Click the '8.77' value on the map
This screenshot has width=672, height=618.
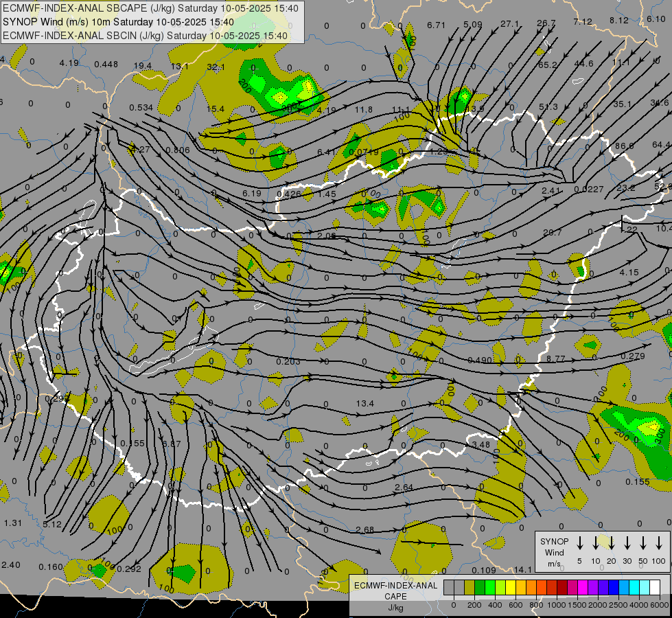click(x=556, y=358)
